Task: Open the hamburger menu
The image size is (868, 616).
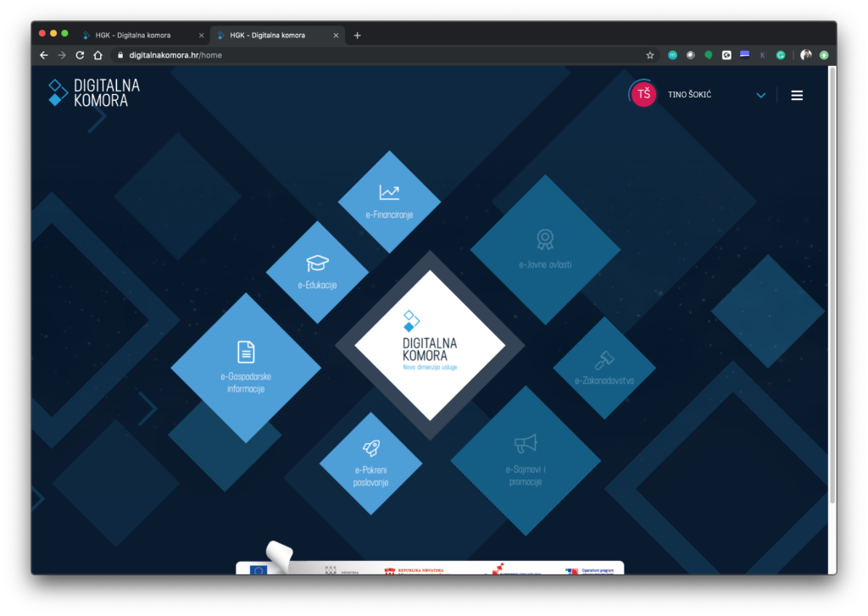Action: point(797,96)
